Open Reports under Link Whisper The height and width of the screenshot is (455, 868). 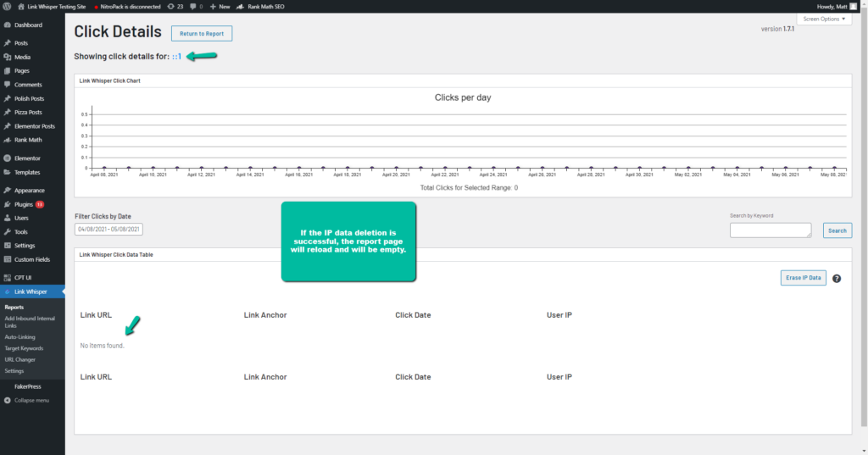14,308
